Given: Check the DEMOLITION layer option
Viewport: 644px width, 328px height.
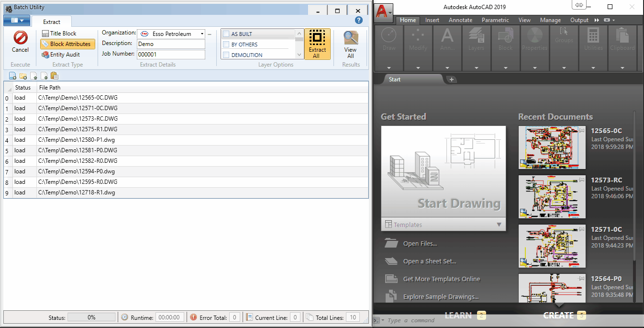Looking at the screenshot, I should coord(226,55).
